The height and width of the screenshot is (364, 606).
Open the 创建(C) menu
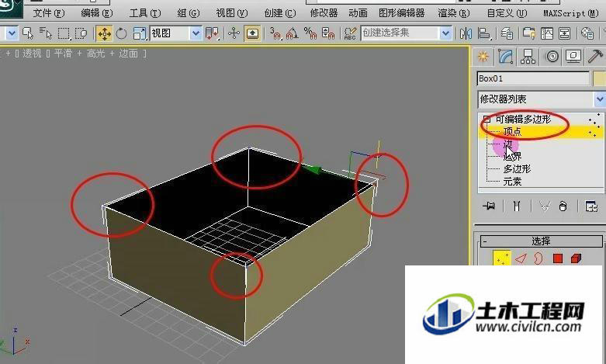coord(280,13)
